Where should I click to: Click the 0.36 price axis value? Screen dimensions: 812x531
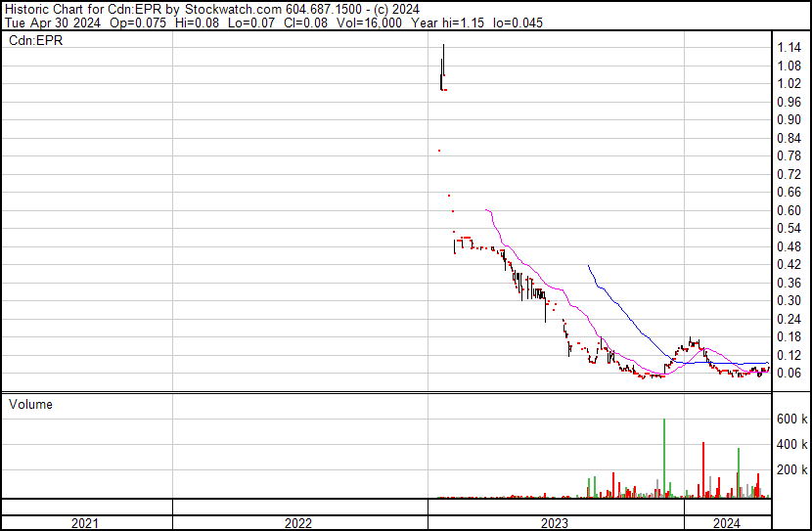789,283
